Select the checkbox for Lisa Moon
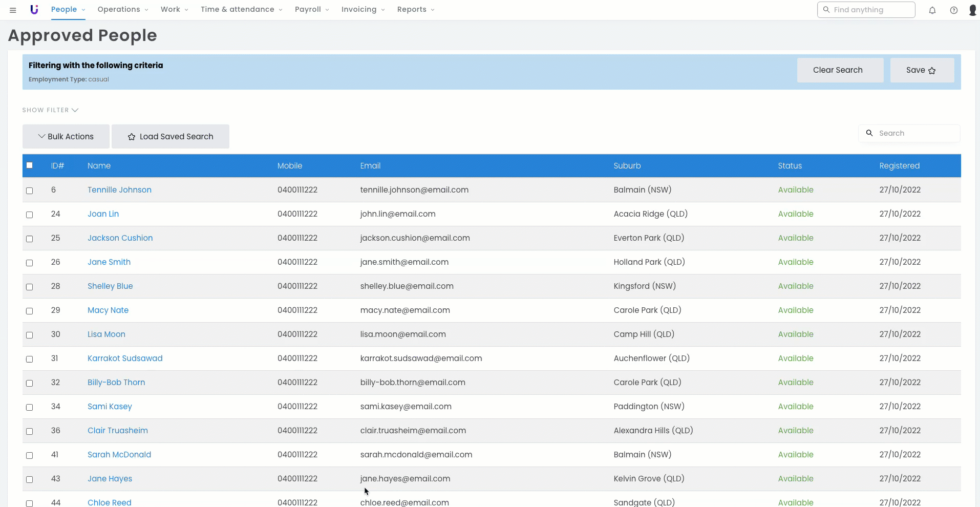The width and height of the screenshot is (980, 507). pos(30,335)
